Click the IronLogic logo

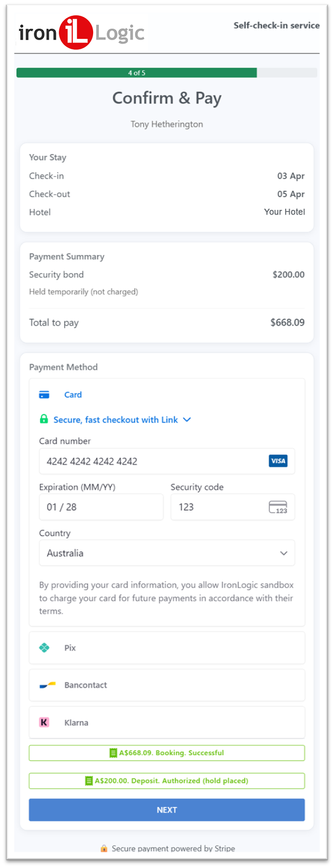coord(81,33)
